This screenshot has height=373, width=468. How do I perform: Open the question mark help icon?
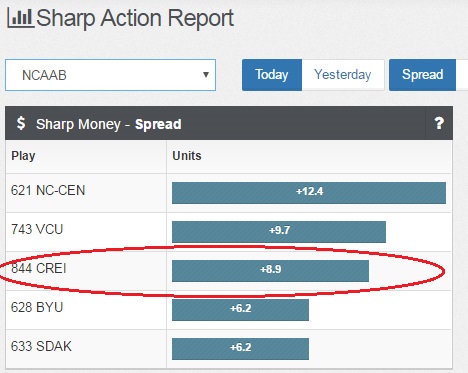coord(439,123)
